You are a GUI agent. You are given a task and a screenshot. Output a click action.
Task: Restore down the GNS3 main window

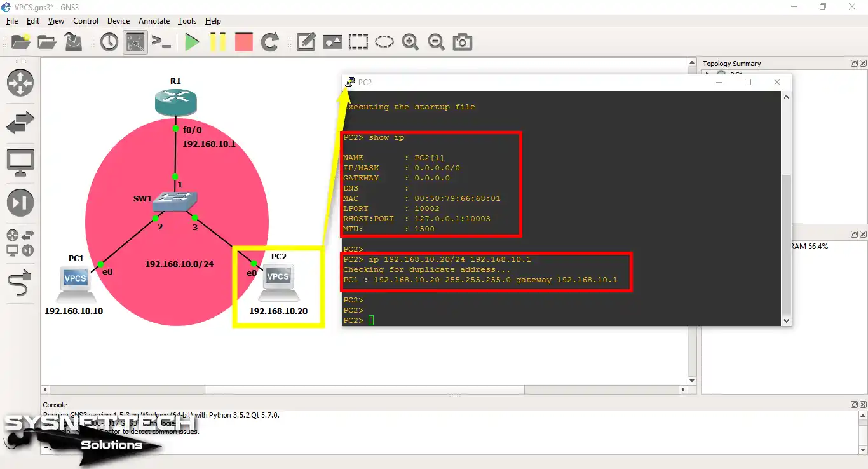tap(823, 6)
